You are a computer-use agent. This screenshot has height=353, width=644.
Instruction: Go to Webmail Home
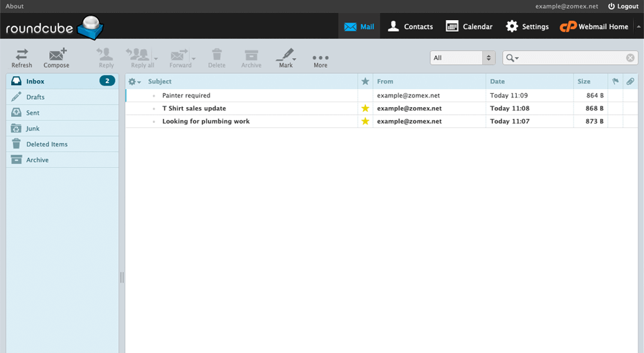594,27
